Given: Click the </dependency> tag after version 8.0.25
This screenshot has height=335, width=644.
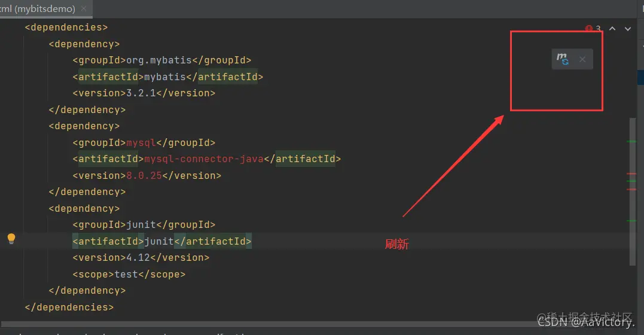Looking at the screenshot, I should point(87,192).
